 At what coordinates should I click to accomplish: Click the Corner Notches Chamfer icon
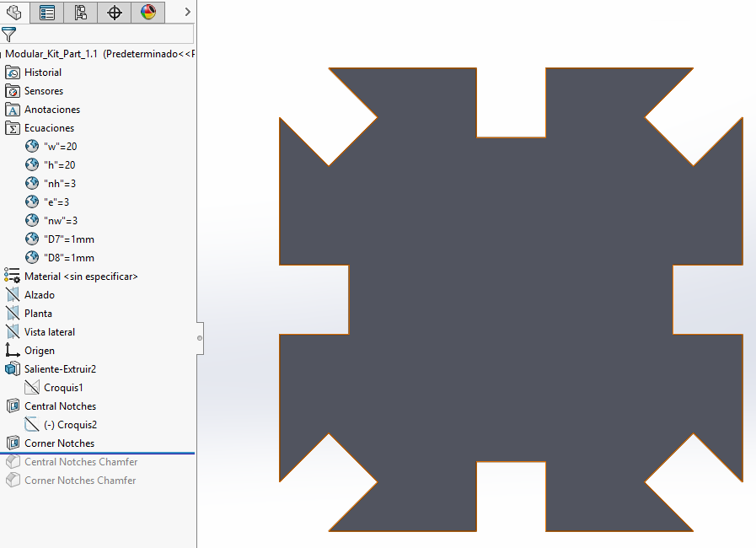pos(13,480)
